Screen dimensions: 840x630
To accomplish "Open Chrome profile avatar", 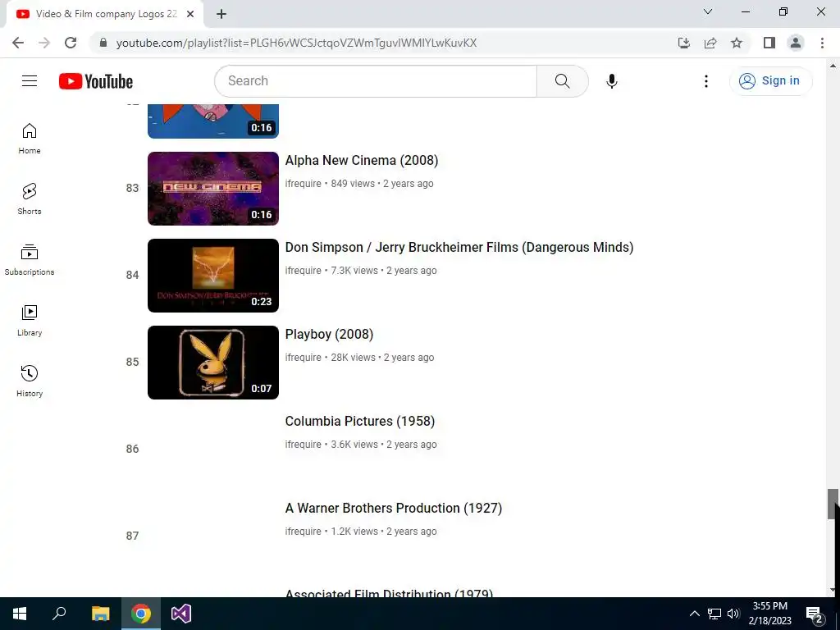I will pyautogui.click(x=796, y=43).
